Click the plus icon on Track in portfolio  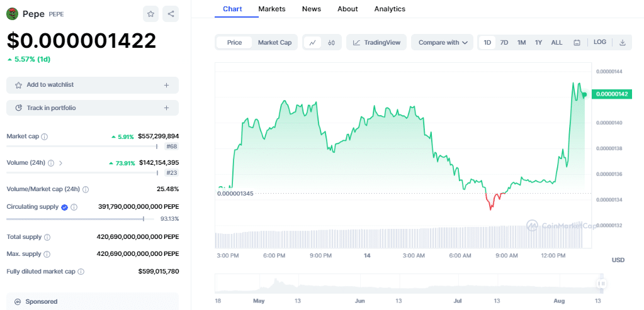pos(166,108)
